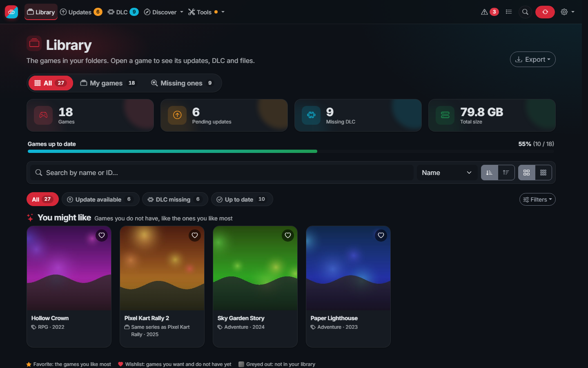Go to the Library tab
588x368 pixels.
(41, 12)
